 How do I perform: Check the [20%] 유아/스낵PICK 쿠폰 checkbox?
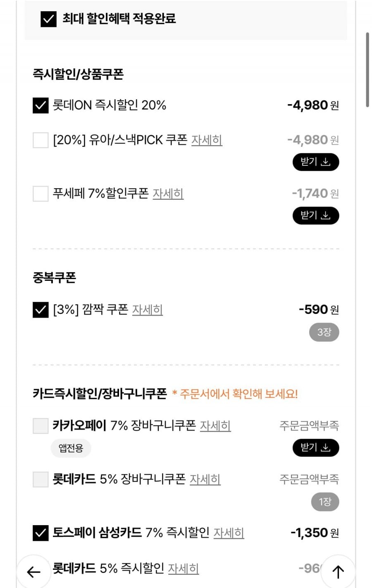(41, 140)
